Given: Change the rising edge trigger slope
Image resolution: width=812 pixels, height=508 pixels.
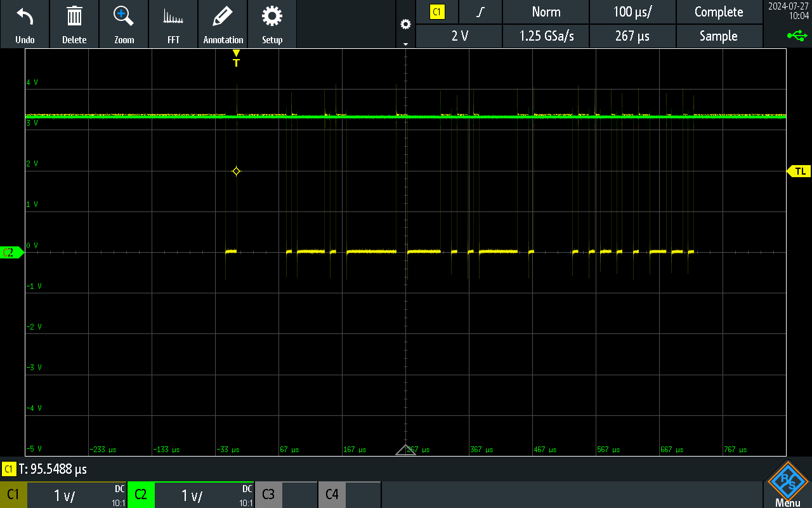Looking at the screenshot, I should [480, 11].
